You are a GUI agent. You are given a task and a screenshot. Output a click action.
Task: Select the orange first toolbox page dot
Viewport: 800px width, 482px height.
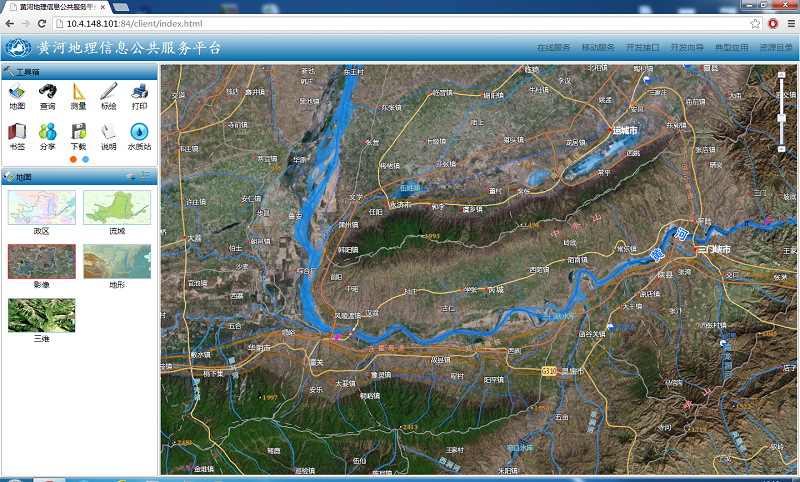[x=73, y=158]
